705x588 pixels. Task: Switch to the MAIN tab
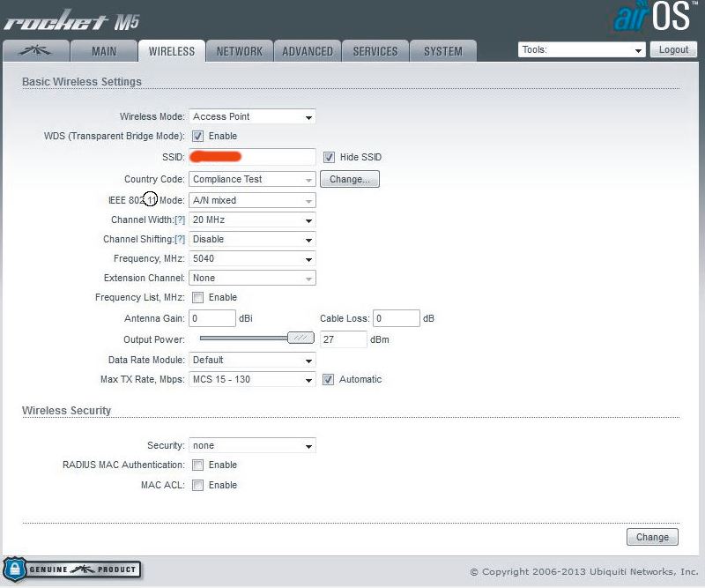click(x=104, y=51)
